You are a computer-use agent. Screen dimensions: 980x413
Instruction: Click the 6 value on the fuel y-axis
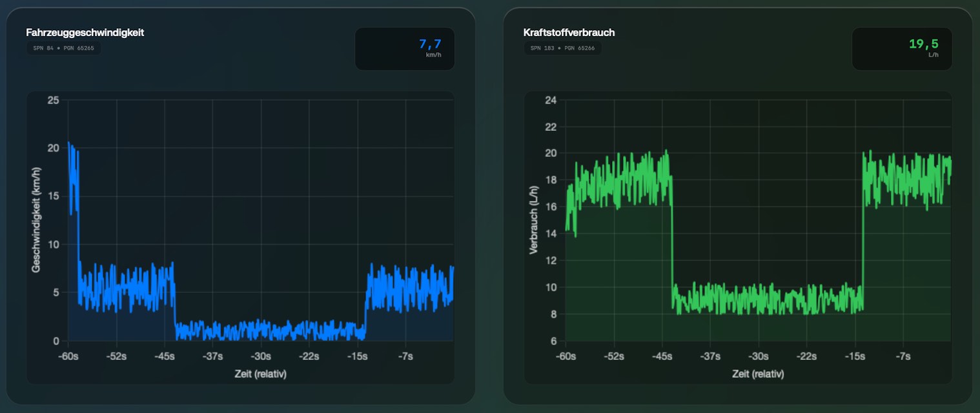[x=553, y=341]
